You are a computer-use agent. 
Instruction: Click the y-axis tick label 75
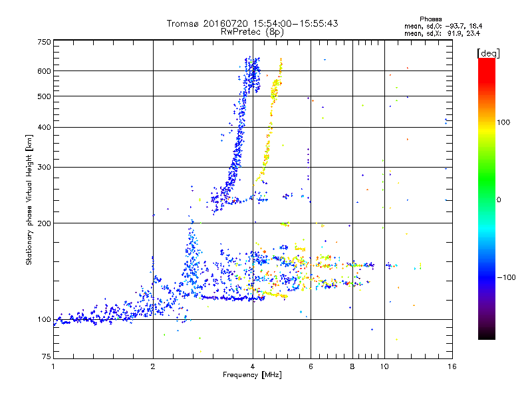(47, 356)
